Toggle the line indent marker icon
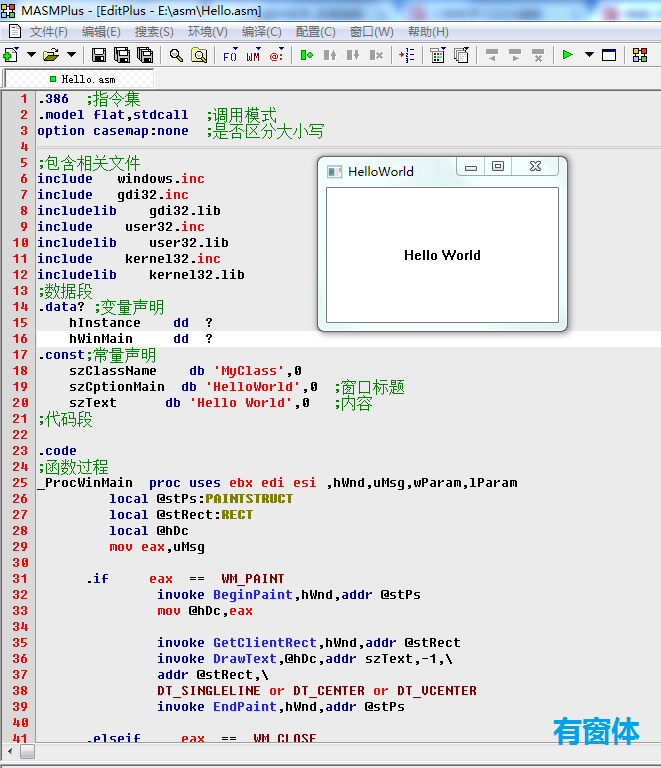Viewport: 661px width, 768px height. pos(407,55)
